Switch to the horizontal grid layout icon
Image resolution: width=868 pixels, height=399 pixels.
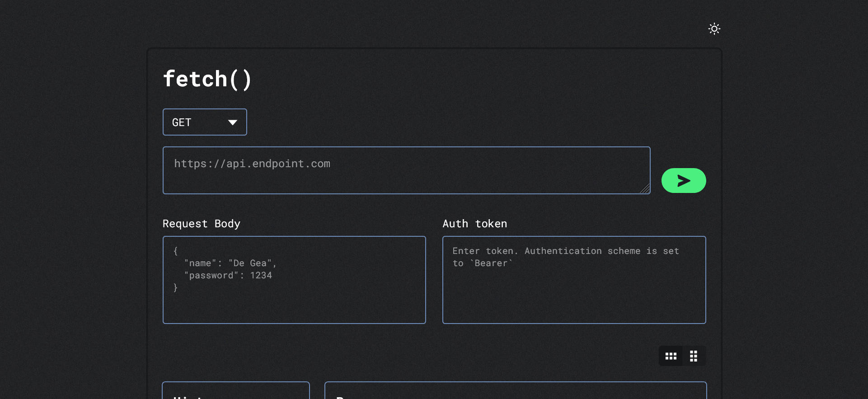[671, 356]
